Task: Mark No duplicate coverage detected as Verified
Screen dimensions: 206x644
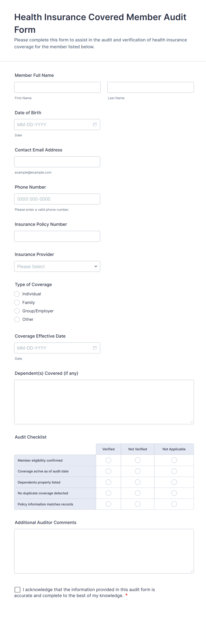Action: click(x=109, y=493)
